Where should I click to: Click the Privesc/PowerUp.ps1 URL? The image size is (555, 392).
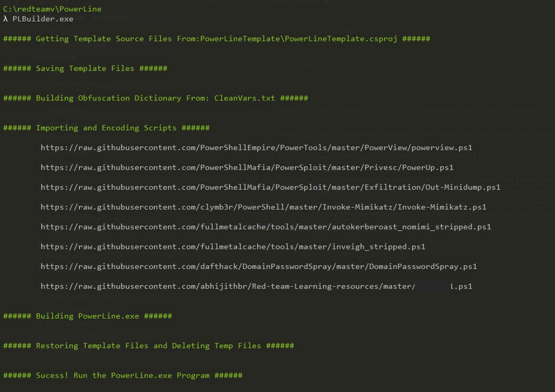247,167
